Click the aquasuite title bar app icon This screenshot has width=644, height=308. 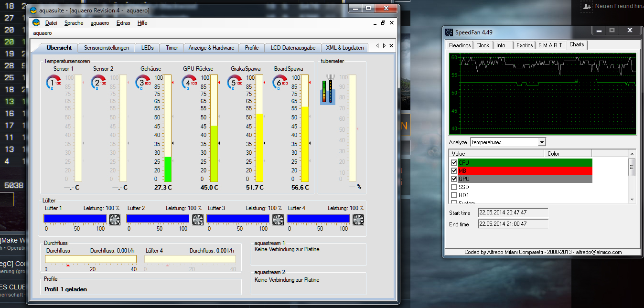coord(33,10)
